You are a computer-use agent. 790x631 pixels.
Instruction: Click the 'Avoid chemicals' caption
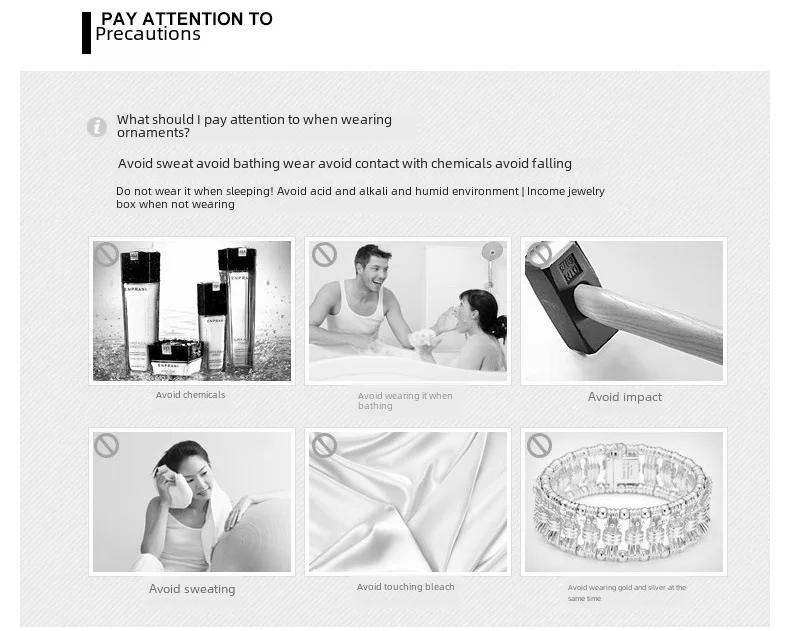click(x=190, y=395)
